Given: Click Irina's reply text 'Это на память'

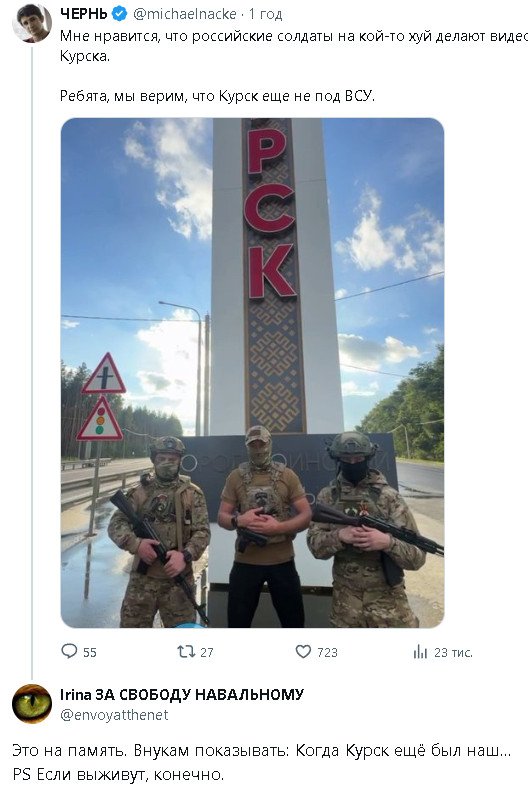Looking at the screenshot, I should pyautogui.click(x=262, y=762).
